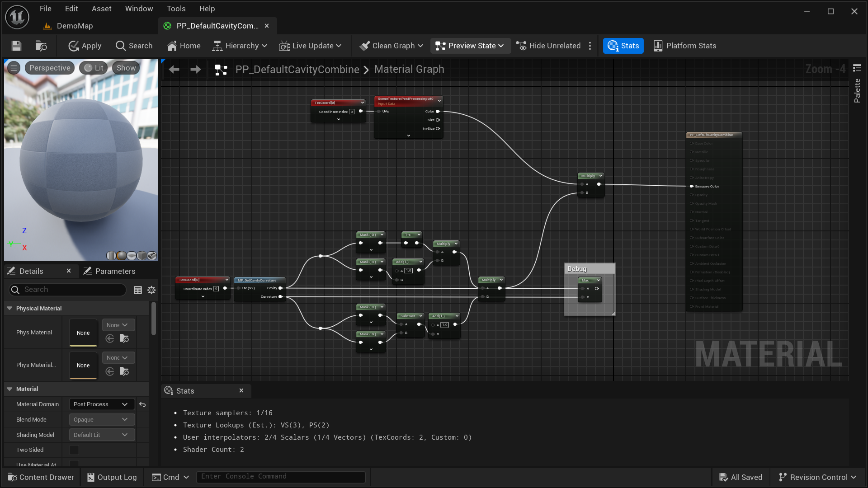Open the File menu
The width and height of the screenshot is (868, 488).
[45, 9]
